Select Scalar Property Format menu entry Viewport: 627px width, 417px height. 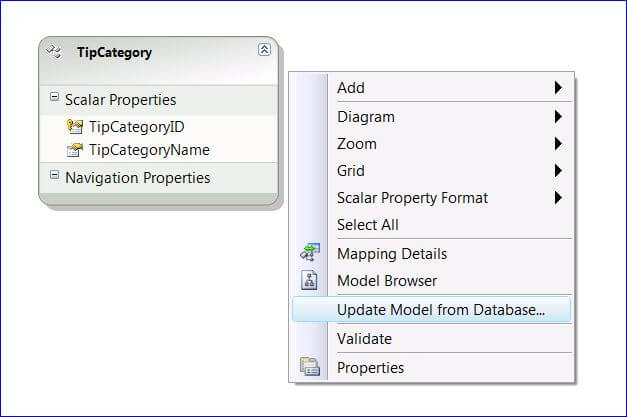pyautogui.click(x=431, y=198)
